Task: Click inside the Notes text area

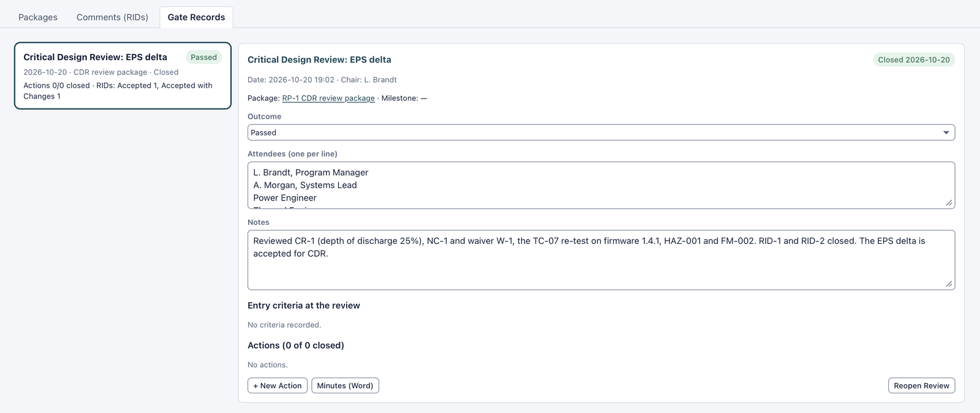Action: (x=601, y=260)
